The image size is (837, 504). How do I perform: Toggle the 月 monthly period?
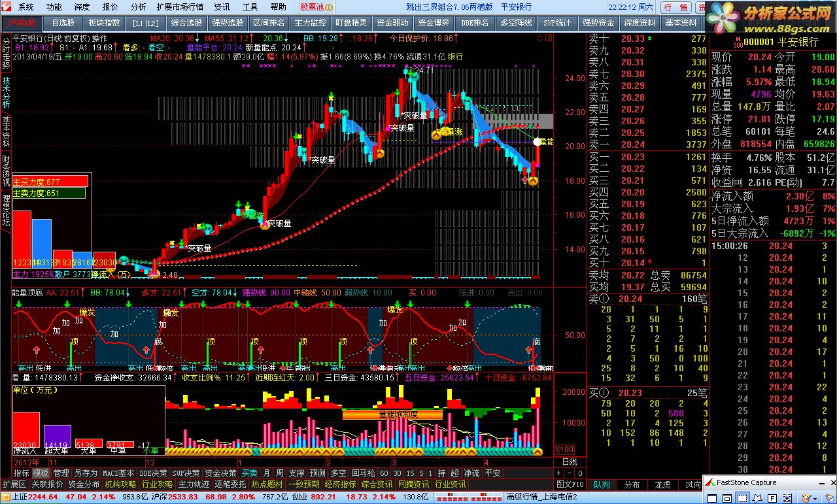[266, 473]
